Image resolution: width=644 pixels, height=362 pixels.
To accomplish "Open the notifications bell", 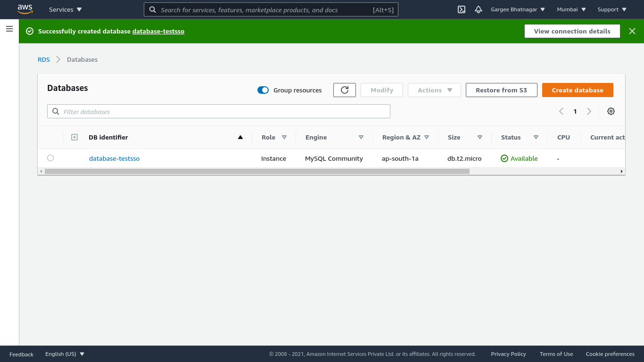I will 479,9.
